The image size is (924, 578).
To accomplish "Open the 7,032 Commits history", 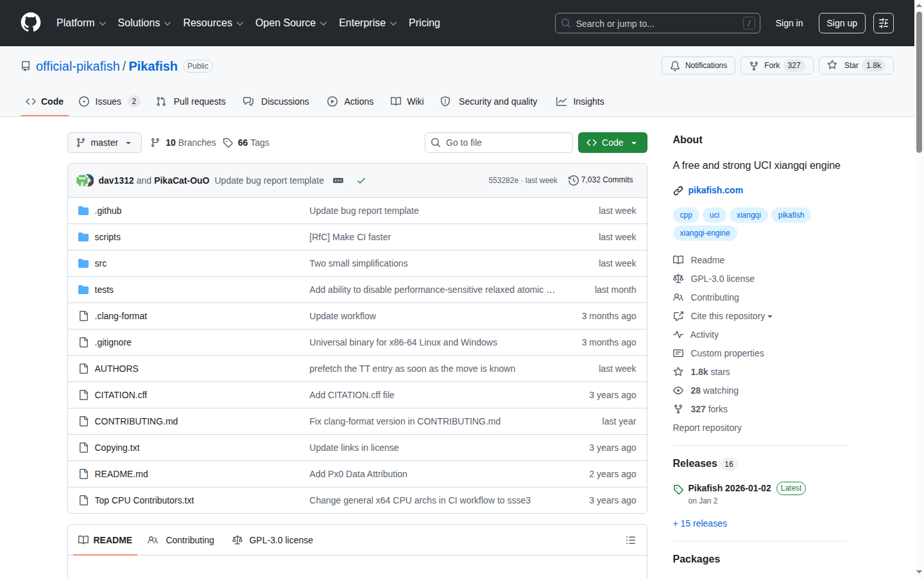I will coord(601,180).
